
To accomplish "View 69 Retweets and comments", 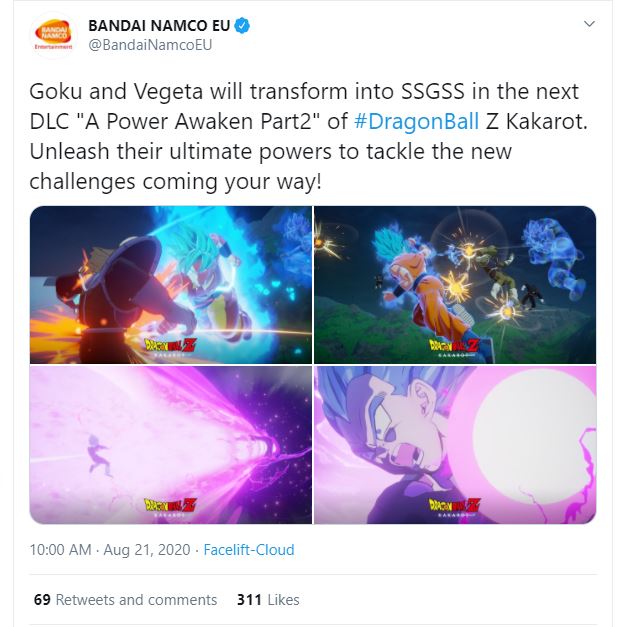I will [125, 600].
